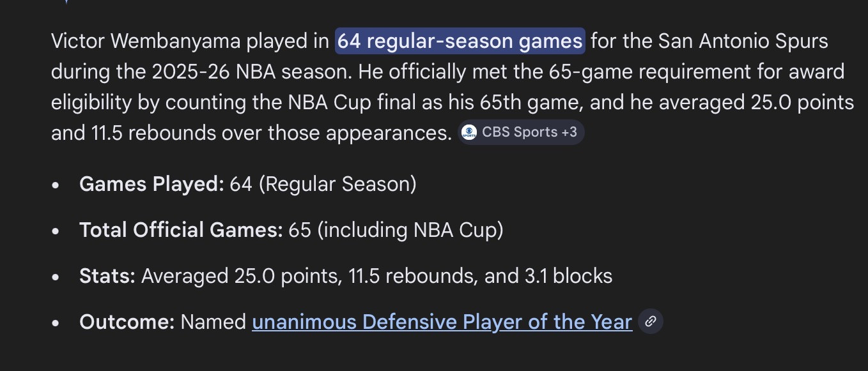Click the chain link icon after Defensive Player link
This screenshot has width=868, height=371.
651,321
